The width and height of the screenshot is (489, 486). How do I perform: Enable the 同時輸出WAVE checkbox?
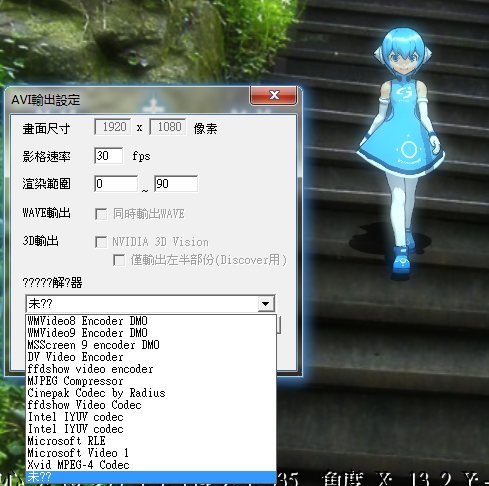pos(101,214)
